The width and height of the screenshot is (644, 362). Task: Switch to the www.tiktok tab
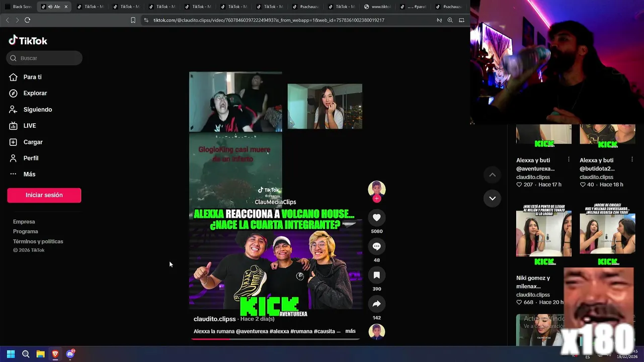click(x=377, y=7)
